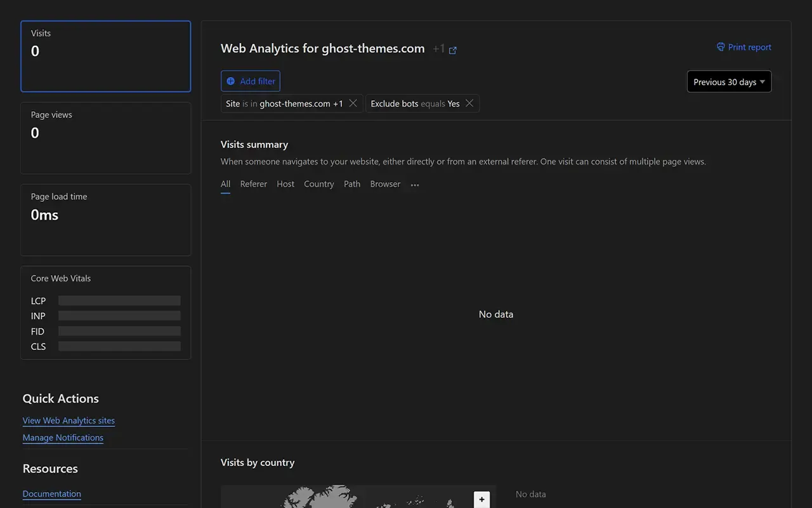Switch to the Referer tab
Screen dimensions: 812x508
(254, 184)
